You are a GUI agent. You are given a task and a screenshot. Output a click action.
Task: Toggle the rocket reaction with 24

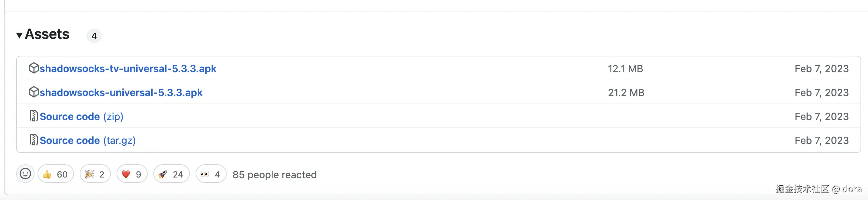(171, 174)
